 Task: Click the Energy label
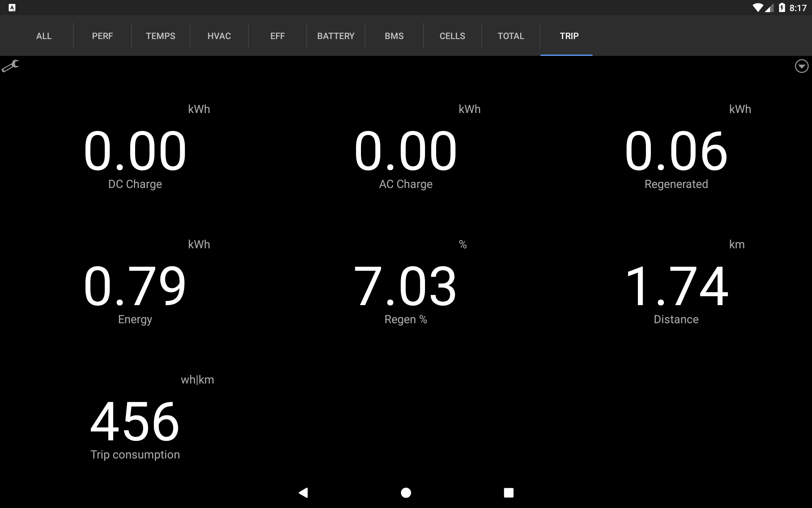135,319
